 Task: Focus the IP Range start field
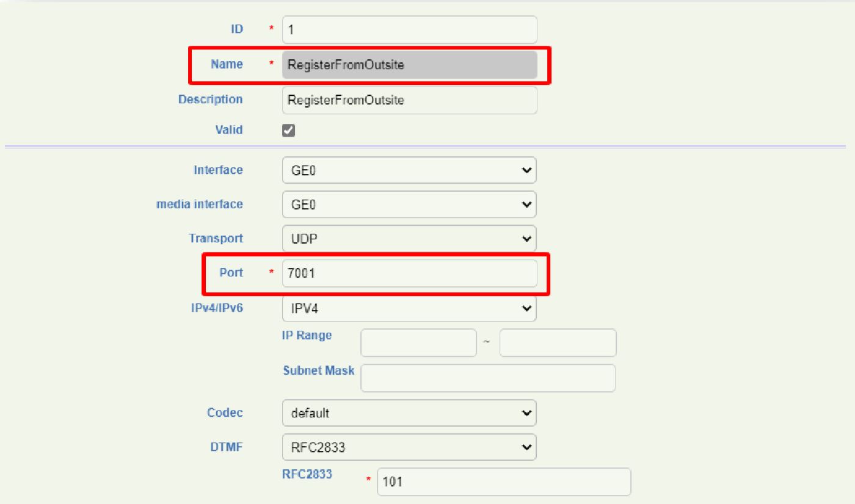[418, 343]
